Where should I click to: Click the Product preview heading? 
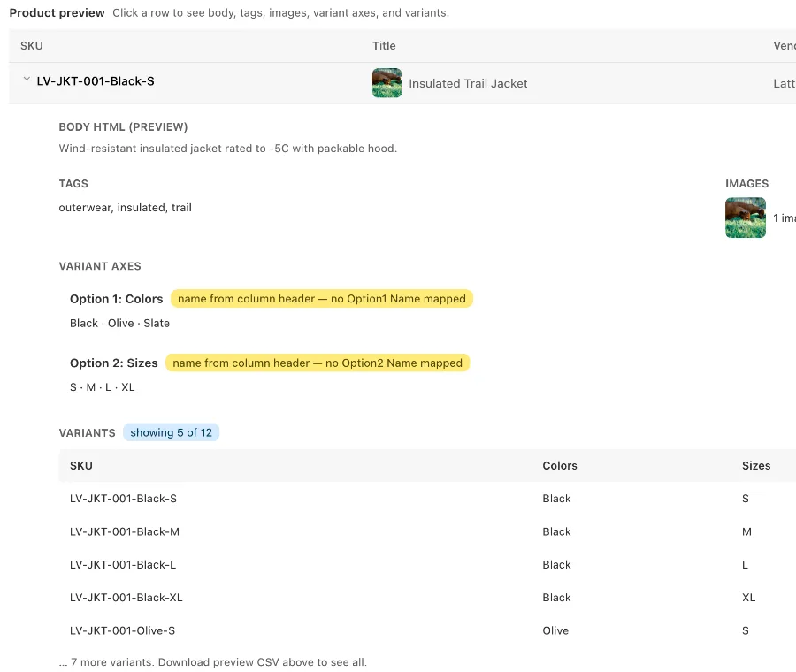[57, 12]
